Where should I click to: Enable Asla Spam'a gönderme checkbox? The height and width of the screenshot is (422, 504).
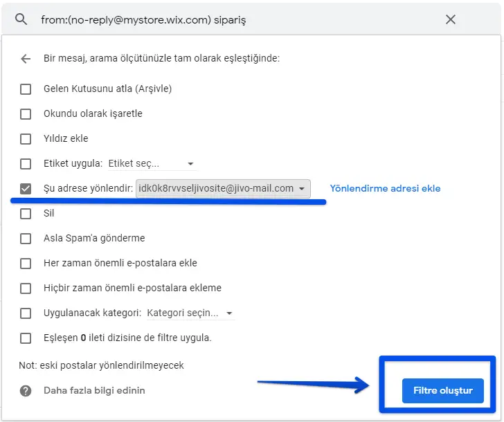point(26,238)
